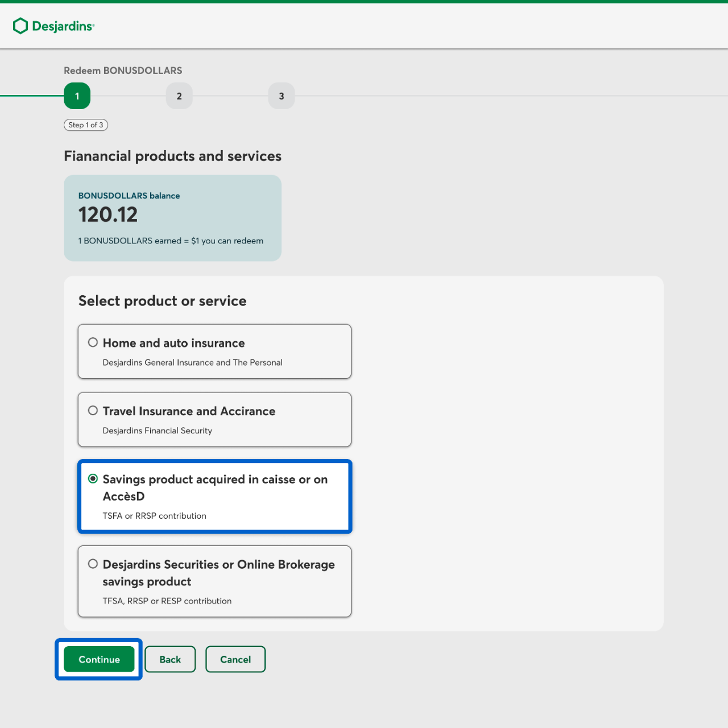Click the "Step 1 of 3" badge
Screen dimensions: 728x728
click(x=86, y=125)
